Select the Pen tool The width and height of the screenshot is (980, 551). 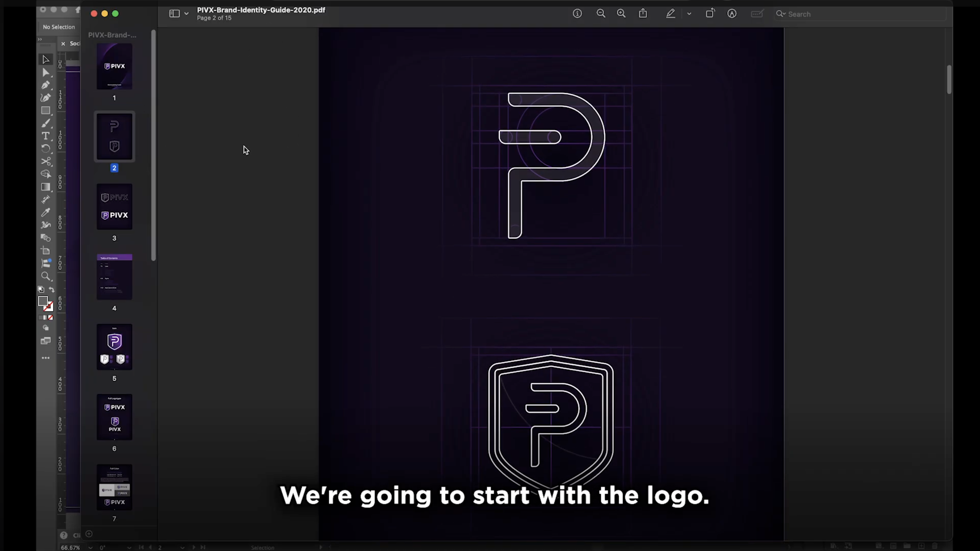[x=46, y=86]
